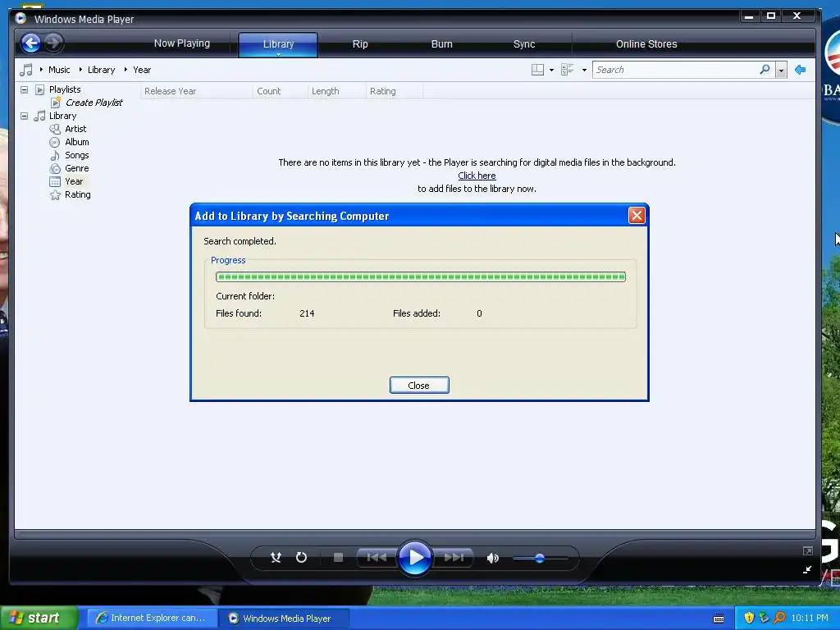The height and width of the screenshot is (630, 840).
Task: Switch to the Rip tab
Action: pyautogui.click(x=360, y=44)
